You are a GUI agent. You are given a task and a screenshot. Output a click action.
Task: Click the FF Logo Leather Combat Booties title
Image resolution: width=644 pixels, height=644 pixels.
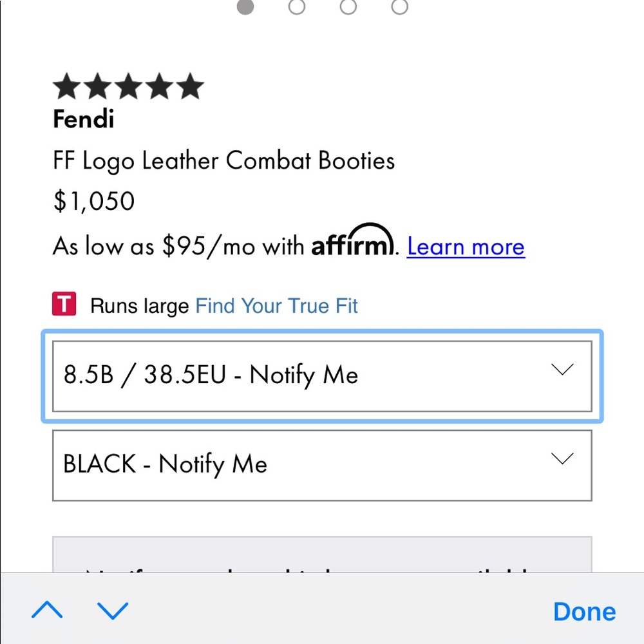[223, 161]
